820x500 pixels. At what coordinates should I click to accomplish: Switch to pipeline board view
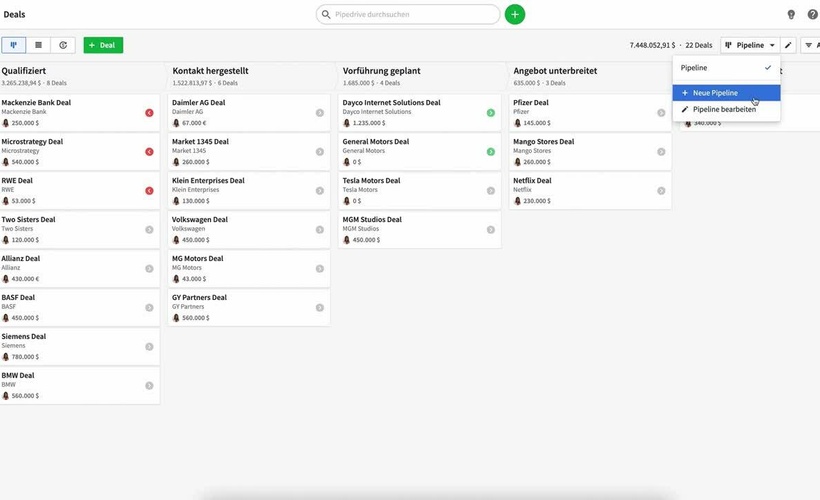pyautogui.click(x=14, y=45)
